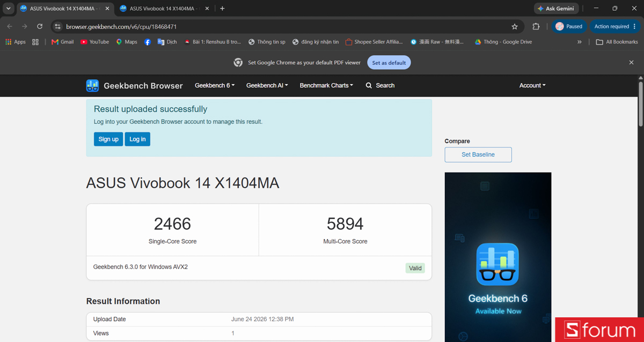Open the Action required menu
This screenshot has height=342, width=644.
tap(615, 26)
